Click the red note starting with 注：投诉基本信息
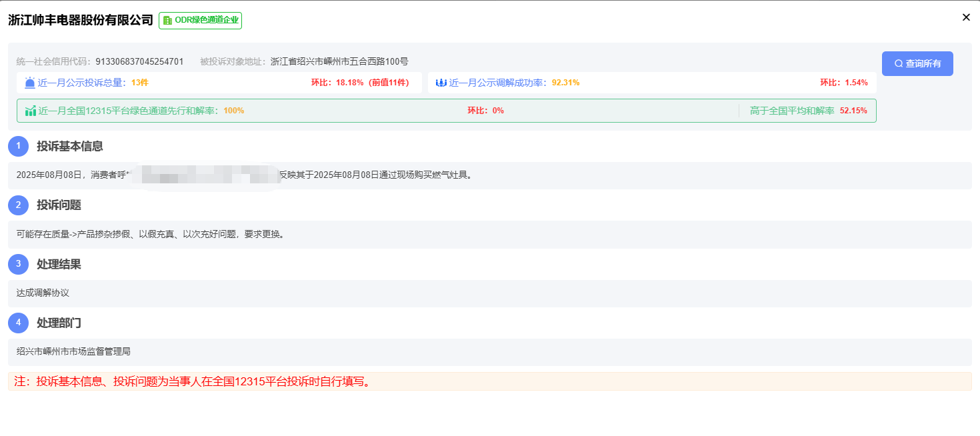 [x=192, y=382]
